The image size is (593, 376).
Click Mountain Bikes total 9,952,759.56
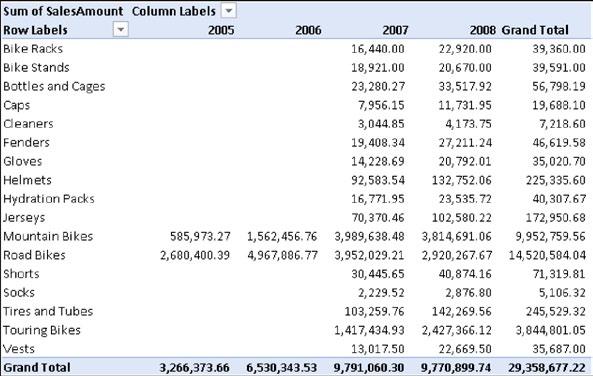pos(551,236)
